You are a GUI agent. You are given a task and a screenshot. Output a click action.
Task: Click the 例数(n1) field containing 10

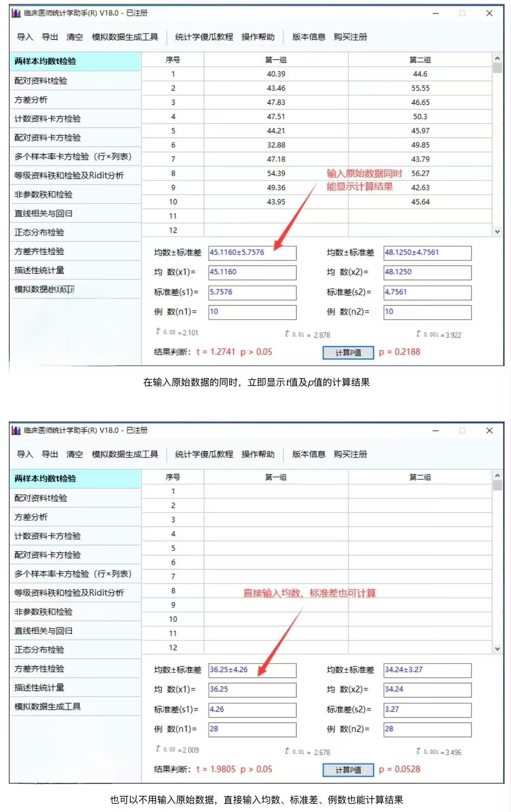[x=252, y=312]
